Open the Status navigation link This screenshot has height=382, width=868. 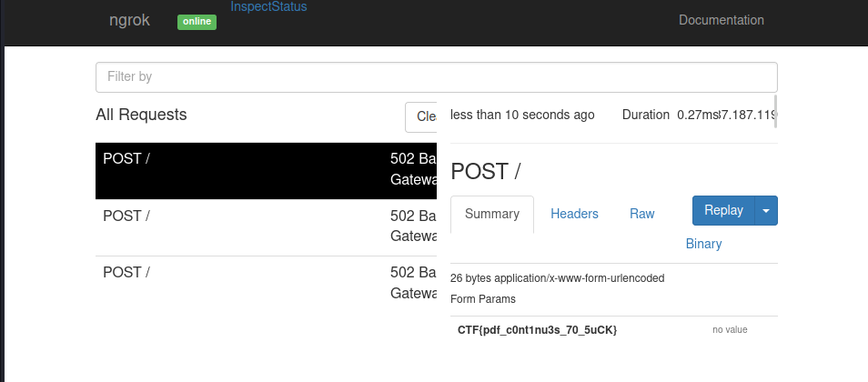(288, 6)
